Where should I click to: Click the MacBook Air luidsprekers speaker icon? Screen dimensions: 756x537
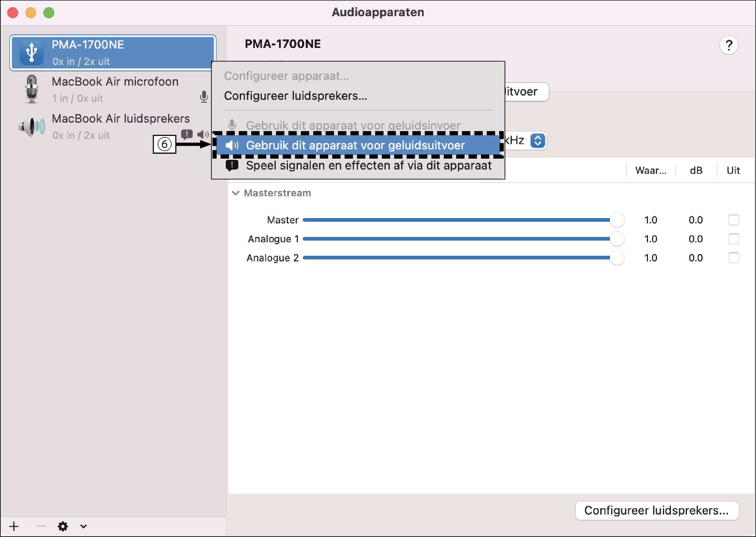click(x=31, y=126)
